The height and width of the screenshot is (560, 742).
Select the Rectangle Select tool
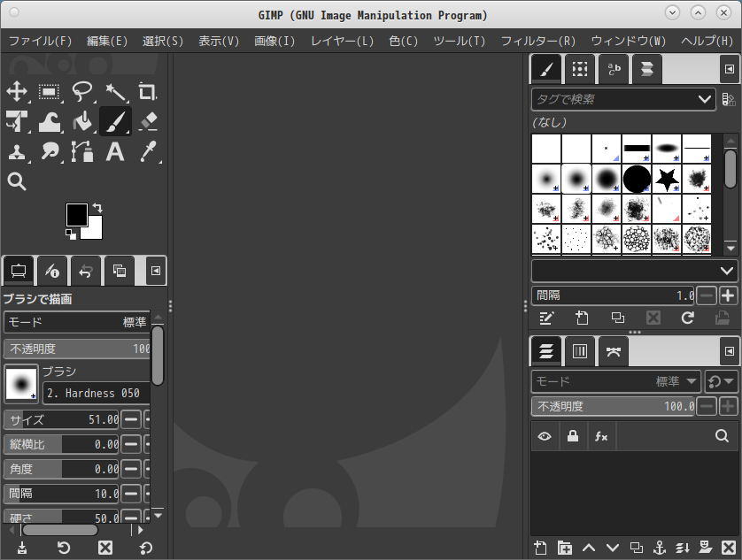point(50,91)
